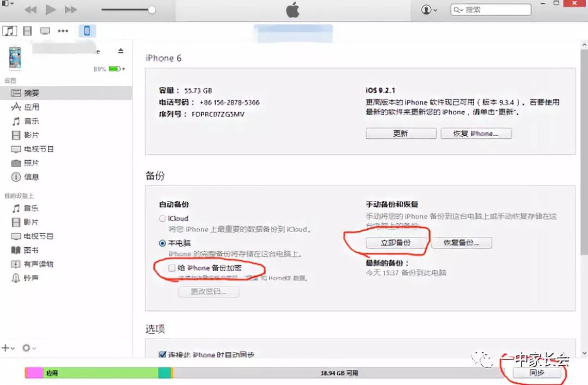
Task: Open the Movies library icon
Action: pyautogui.click(x=27, y=31)
